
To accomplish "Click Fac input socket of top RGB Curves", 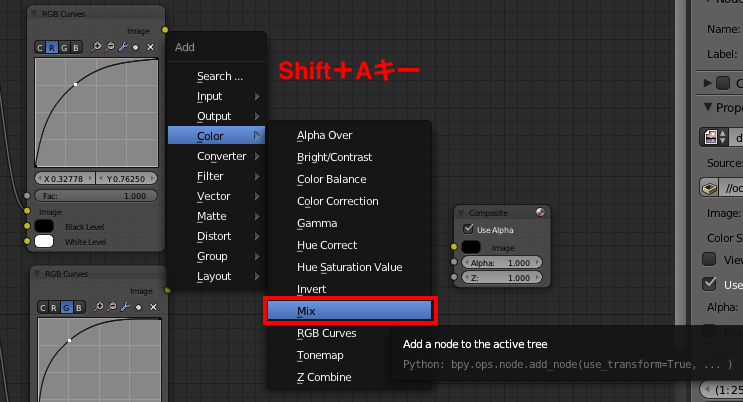I will (27, 195).
